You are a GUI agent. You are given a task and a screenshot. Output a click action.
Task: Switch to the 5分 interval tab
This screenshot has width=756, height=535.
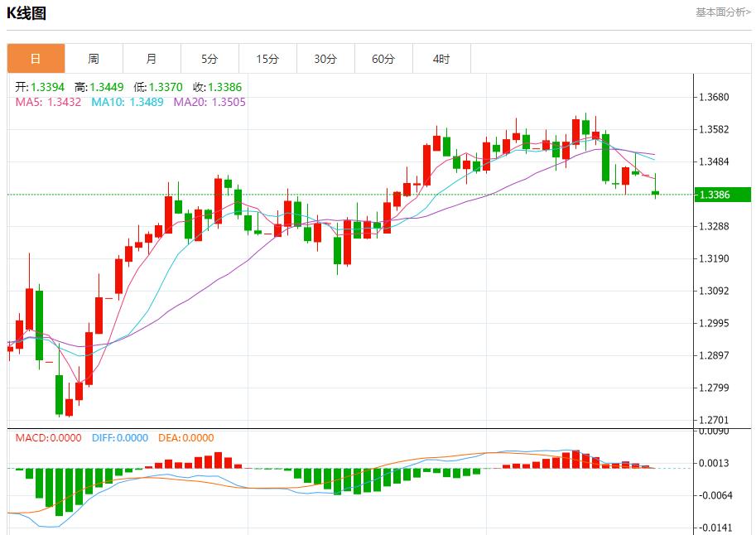209,59
